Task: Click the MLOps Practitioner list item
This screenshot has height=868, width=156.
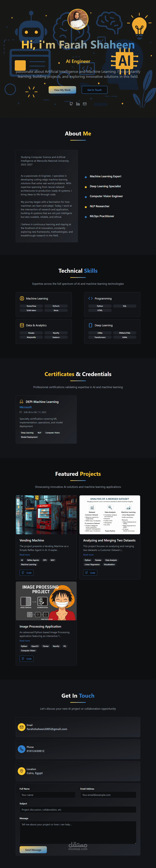Action: (x=102, y=216)
